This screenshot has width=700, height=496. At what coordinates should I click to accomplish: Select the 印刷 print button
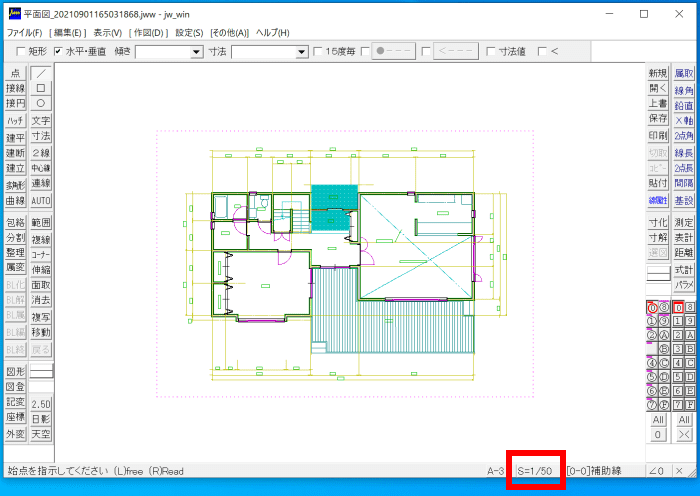(x=658, y=136)
